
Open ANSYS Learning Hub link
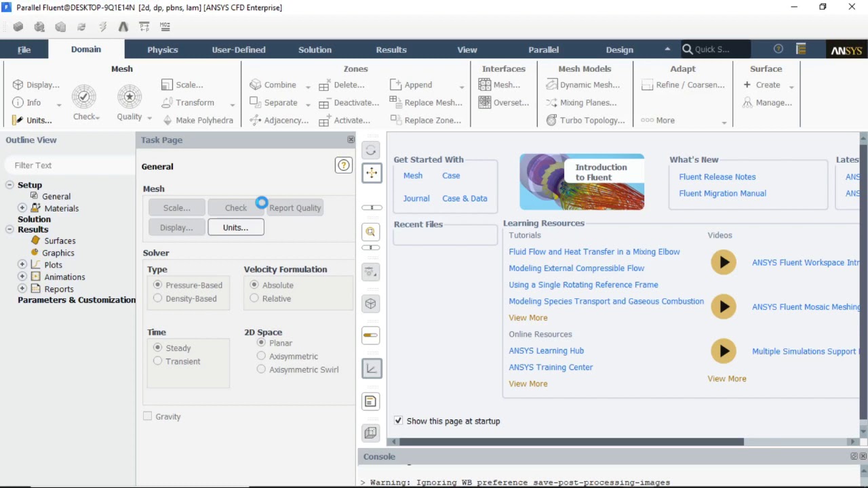(547, 350)
